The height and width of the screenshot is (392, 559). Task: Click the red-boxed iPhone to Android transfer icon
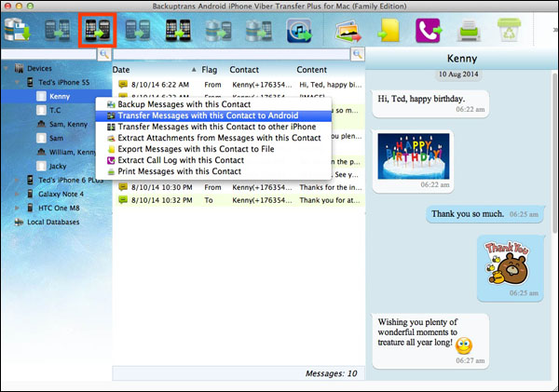click(x=97, y=30)
